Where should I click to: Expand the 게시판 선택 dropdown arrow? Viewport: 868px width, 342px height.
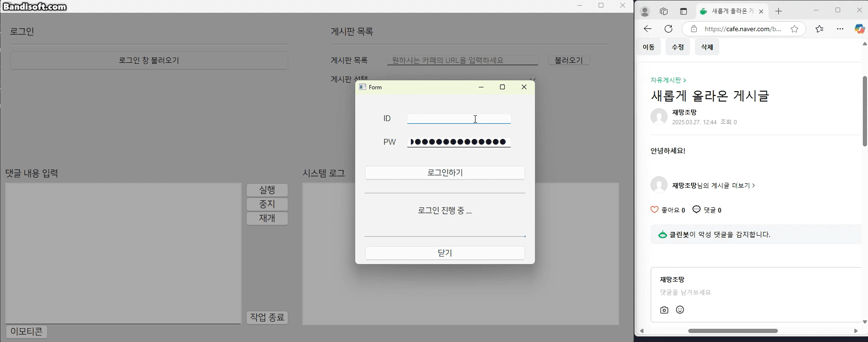tap(533, 79)
